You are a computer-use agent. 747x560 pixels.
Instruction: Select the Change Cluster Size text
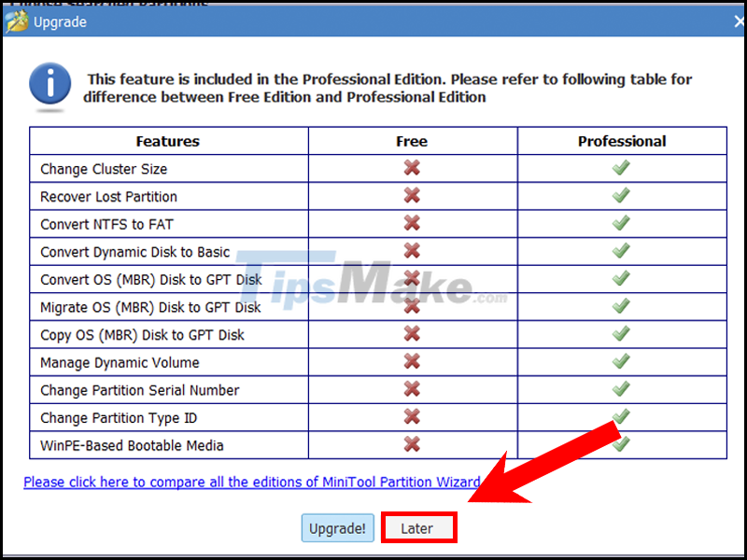(104, 169)
